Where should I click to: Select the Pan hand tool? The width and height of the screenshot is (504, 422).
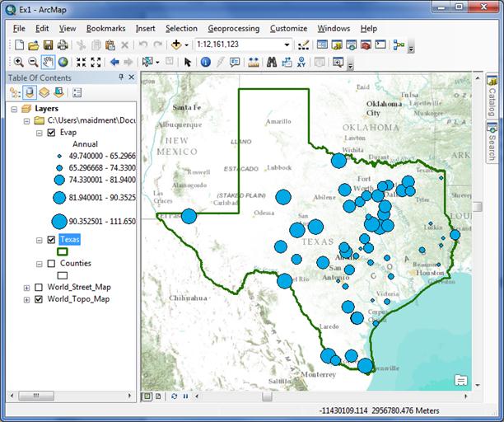point(49,62)
